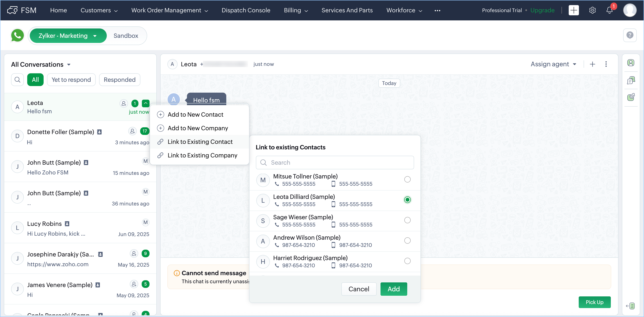
Task: Choose Andrew Wilson (Sample) radio option
Action: tap(407, 241)
